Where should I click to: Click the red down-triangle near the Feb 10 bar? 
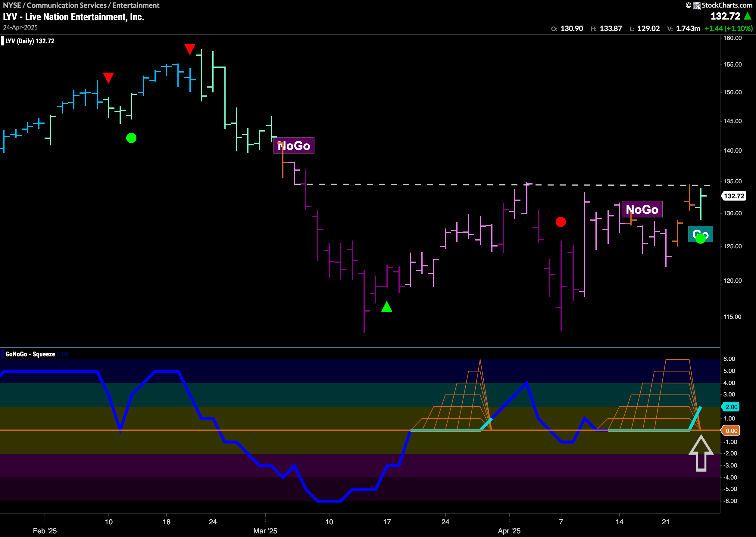pyautogui.click(x=108, y=77)
